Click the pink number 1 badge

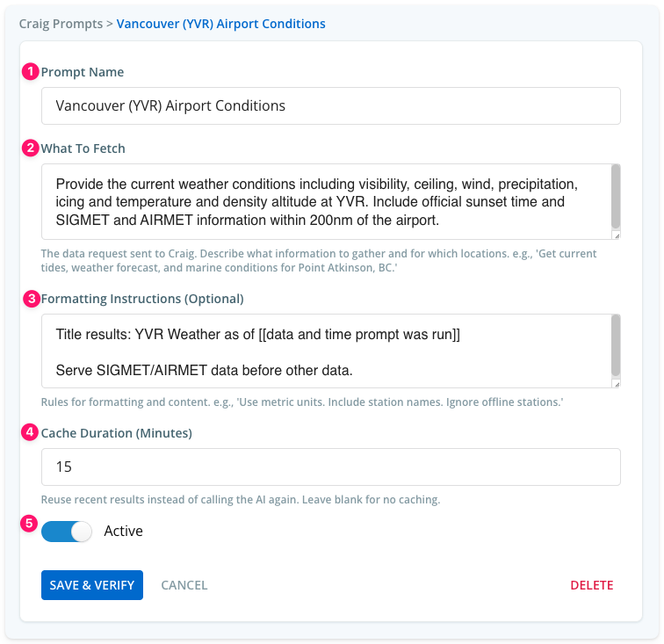pyautogui.click(x=31, y=71)
